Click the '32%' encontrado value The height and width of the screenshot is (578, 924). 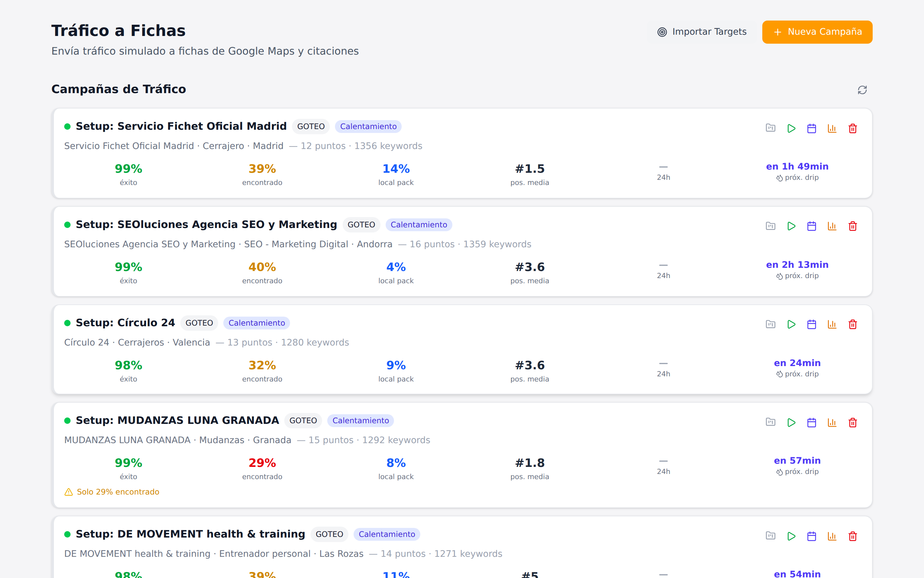[262, 365]
